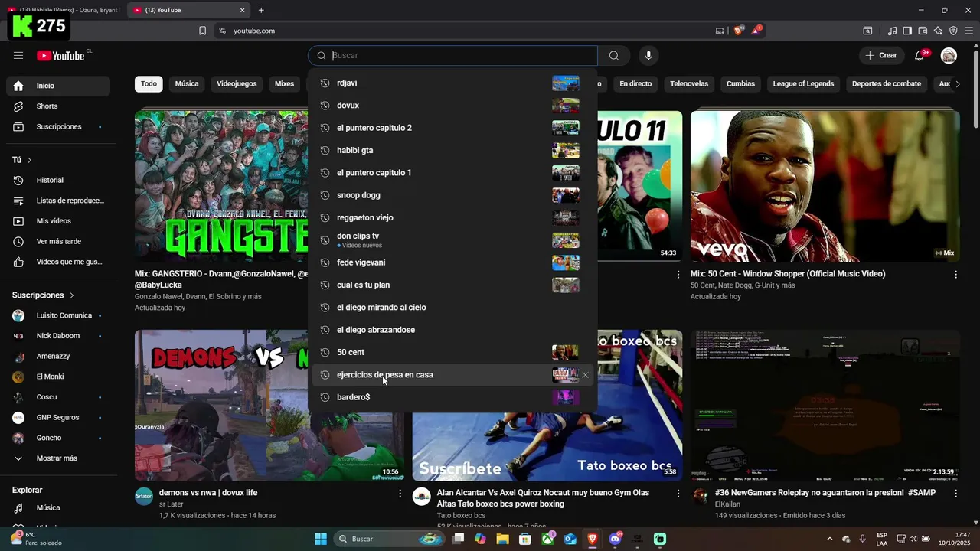
Task: Choose the 'el puntero capitulo 2' suggestion
Action: point(452,128)
